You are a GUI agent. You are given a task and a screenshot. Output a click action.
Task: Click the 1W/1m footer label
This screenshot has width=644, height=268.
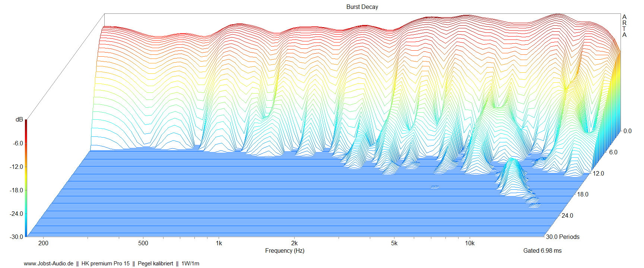click(190, 263)
